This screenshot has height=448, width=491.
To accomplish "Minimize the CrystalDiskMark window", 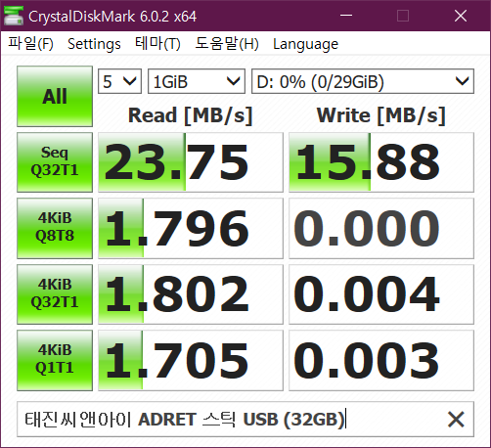I will (346, 16).
